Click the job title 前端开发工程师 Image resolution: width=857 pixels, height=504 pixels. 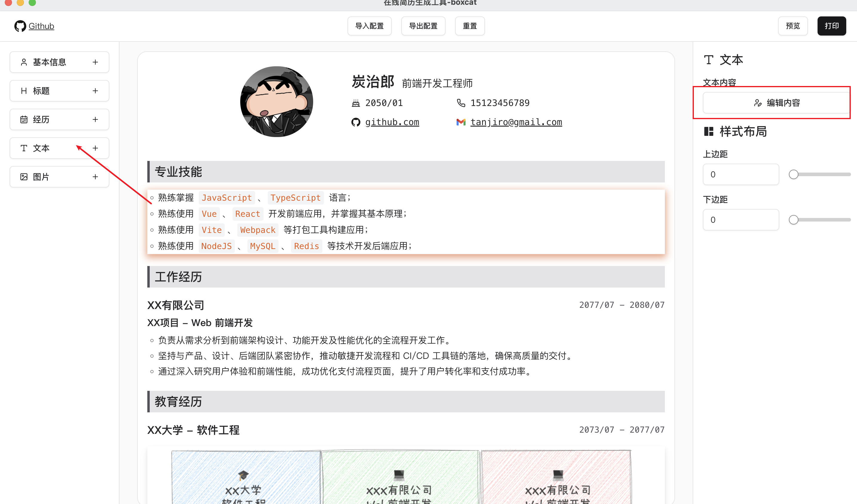437,83
